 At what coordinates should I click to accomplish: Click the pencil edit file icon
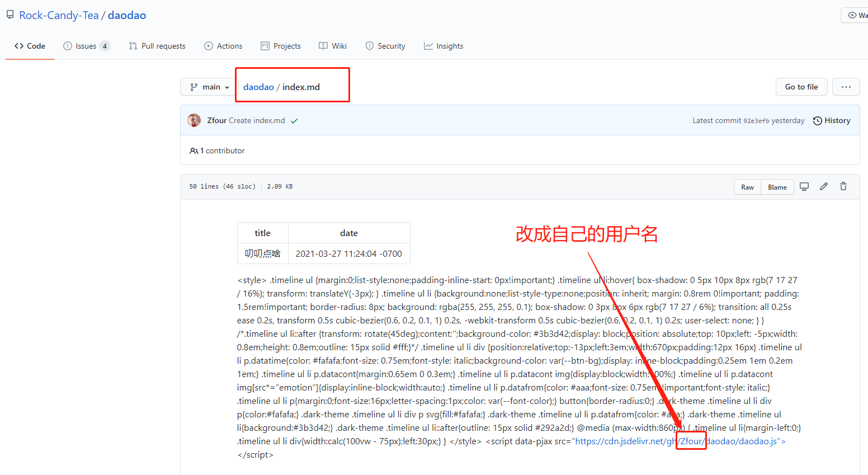click(x=824, y=187)
